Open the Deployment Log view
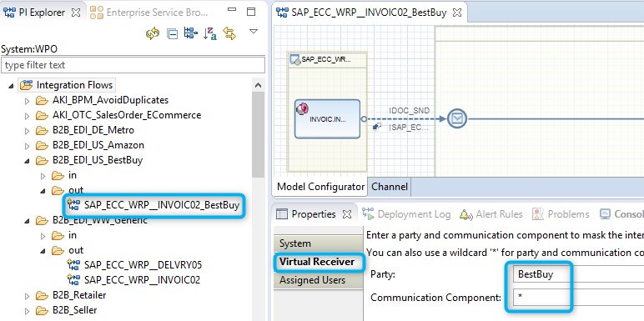Screen dimensions: 644x321 pyautogui.click(x=406, y=214)
